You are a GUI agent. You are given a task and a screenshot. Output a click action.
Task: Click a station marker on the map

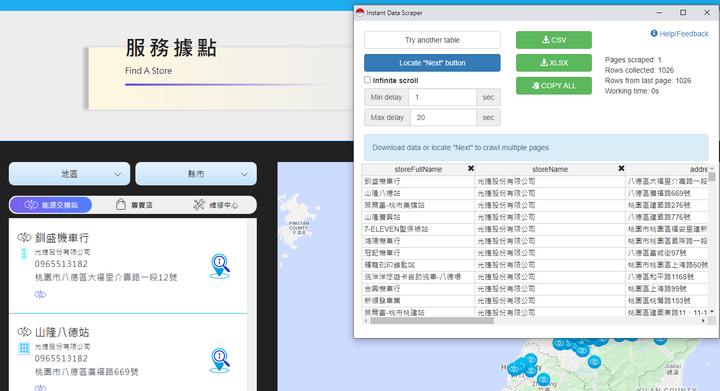(x=594, y=362)
